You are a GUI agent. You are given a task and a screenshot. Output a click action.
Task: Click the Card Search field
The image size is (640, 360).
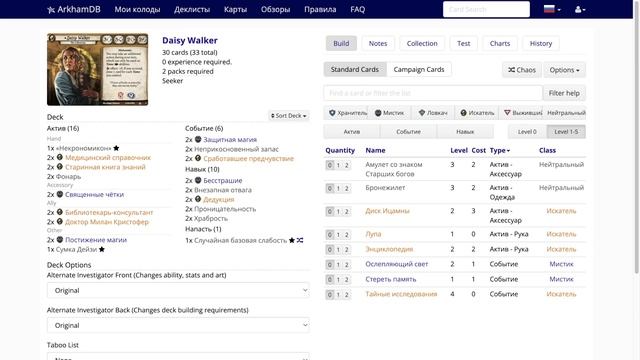coord(487,9)
